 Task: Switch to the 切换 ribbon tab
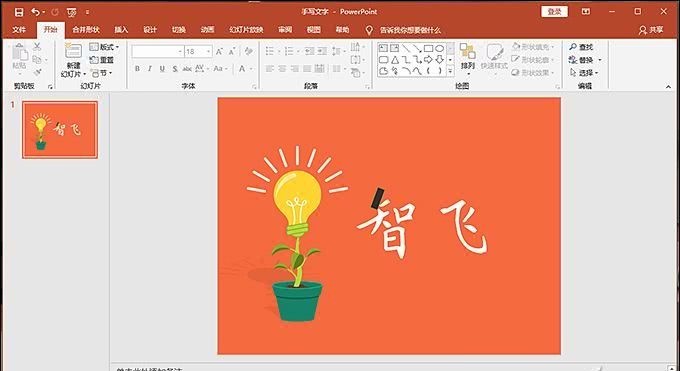[179, 30]
